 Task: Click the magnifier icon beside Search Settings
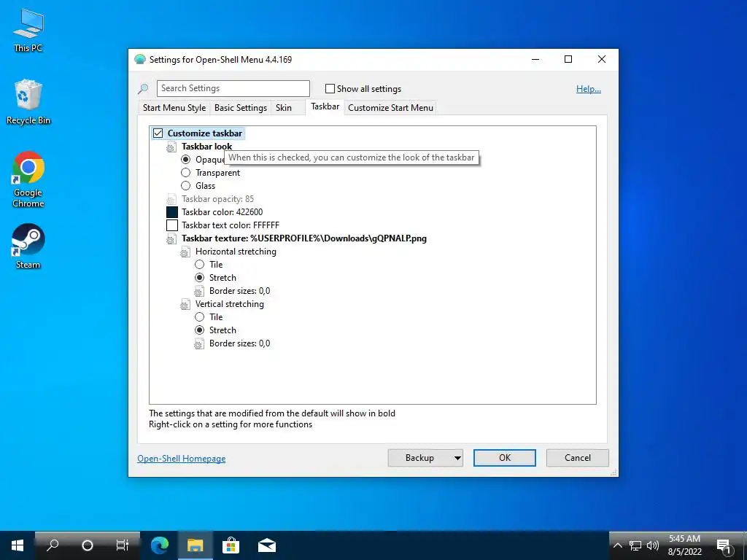(143, 88)
